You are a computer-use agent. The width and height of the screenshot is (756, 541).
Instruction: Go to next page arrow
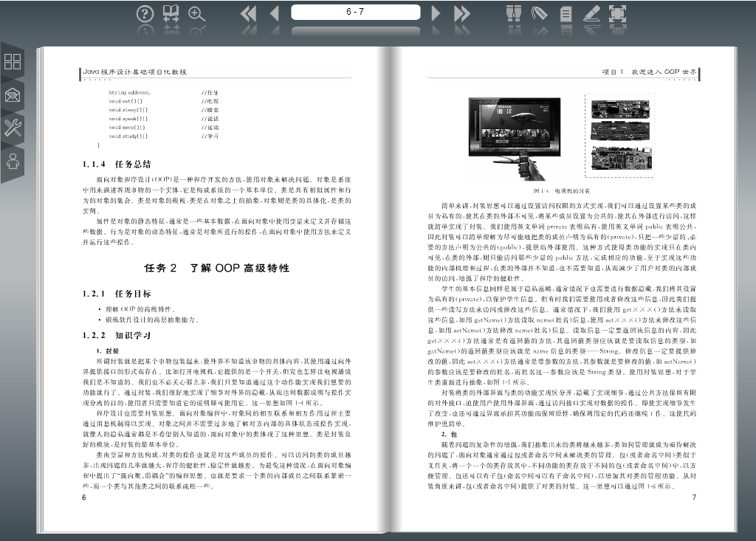(436, 13)
